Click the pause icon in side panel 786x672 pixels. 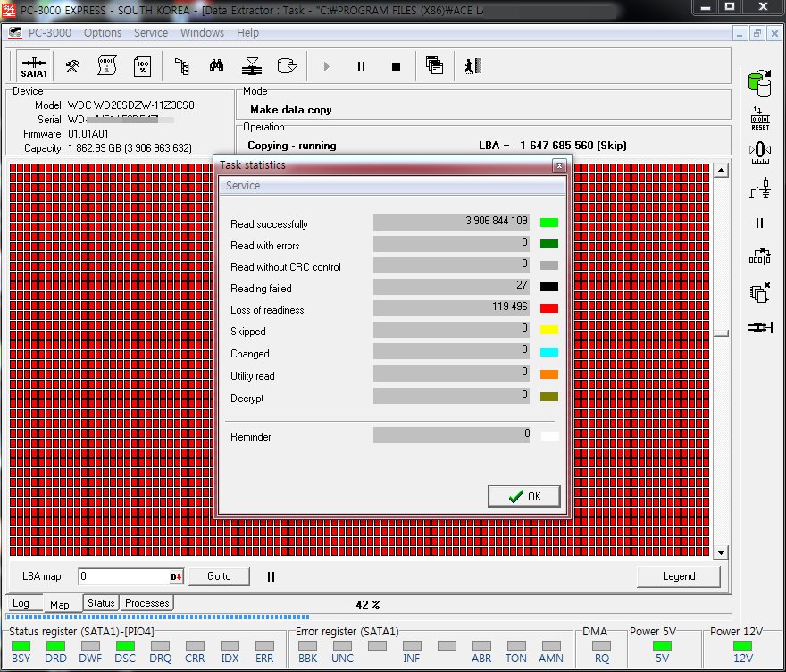point(759,223)
